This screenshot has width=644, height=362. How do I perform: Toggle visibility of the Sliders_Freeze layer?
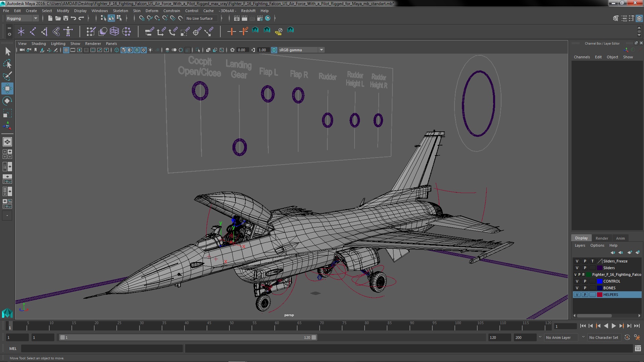point(577,261)
